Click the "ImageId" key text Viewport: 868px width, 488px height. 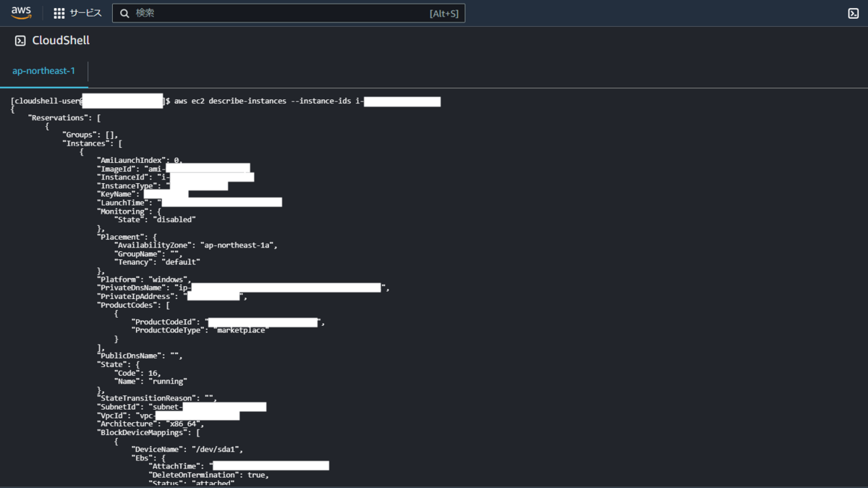pyautogui.click(x=116, y=169)
